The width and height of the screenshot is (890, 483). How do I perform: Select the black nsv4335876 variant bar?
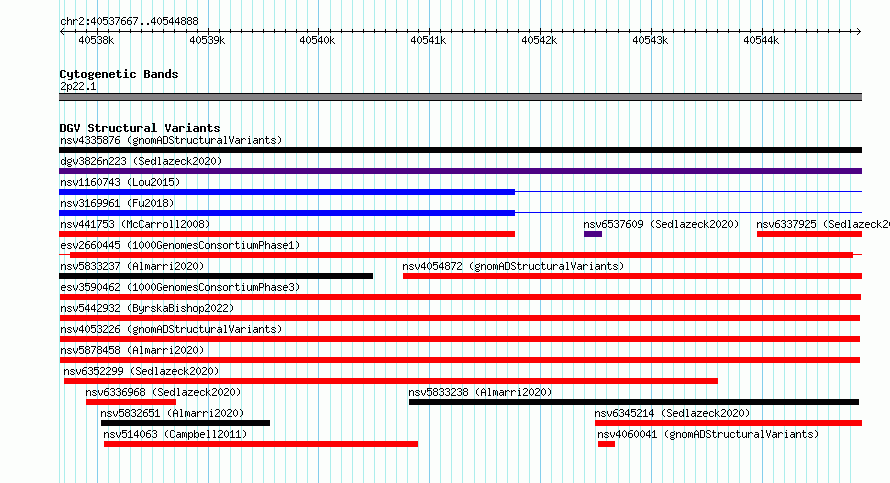(460, 150)
